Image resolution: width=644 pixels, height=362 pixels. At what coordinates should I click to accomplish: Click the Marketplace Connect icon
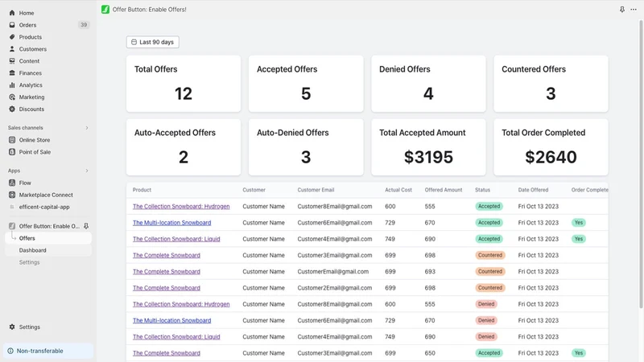click(12, 195)
